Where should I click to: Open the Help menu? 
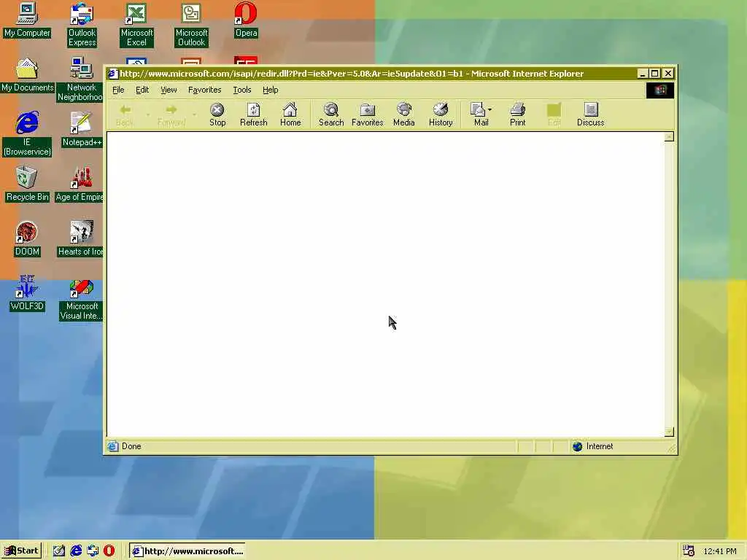coord(270,90)
